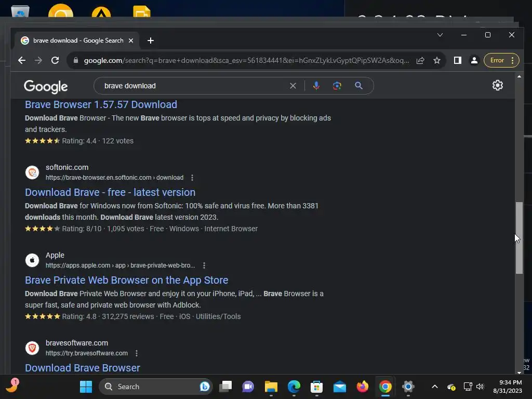Image resolution: width=532 pixels, height=399 pixels.
Task: Click the Error update button
Action: (x=501, y=60)
